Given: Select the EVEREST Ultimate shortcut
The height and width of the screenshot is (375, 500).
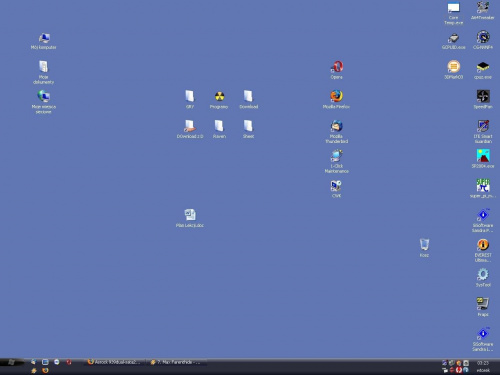Looking at the screenshot, I should 483,250.
